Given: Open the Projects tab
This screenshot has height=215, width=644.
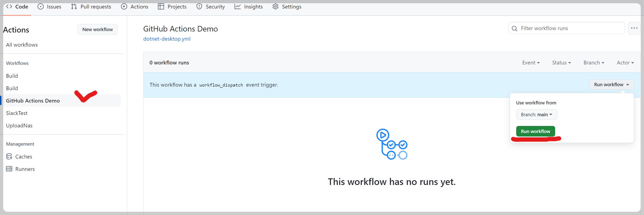Looking at the screenshot, I should click(x=172, y=7).
